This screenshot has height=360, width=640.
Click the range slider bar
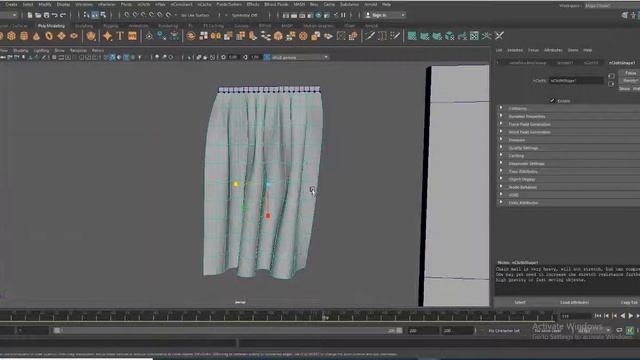coord(228,331)
